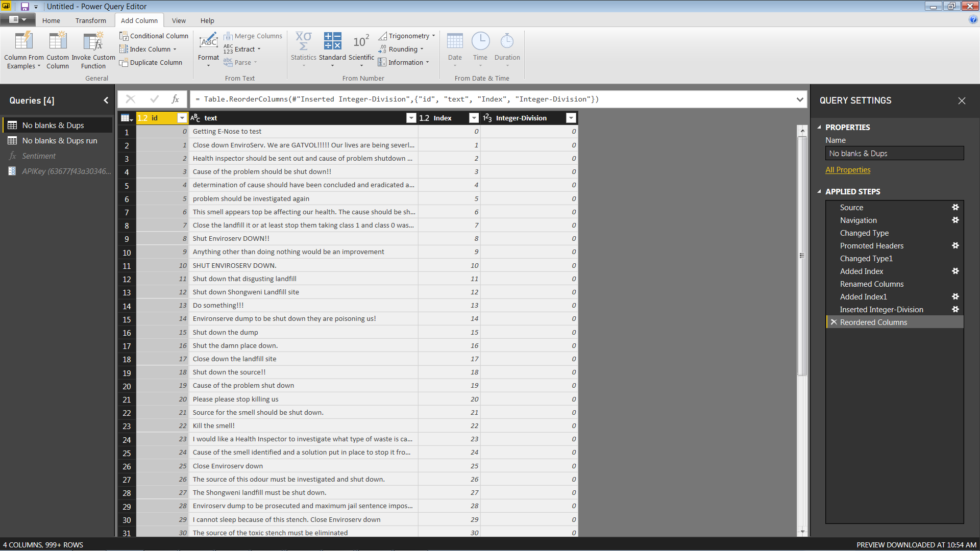Viewport: 980px width, 551px height.
Task: Open Custom Column dialog
Action: pos(58,42)
